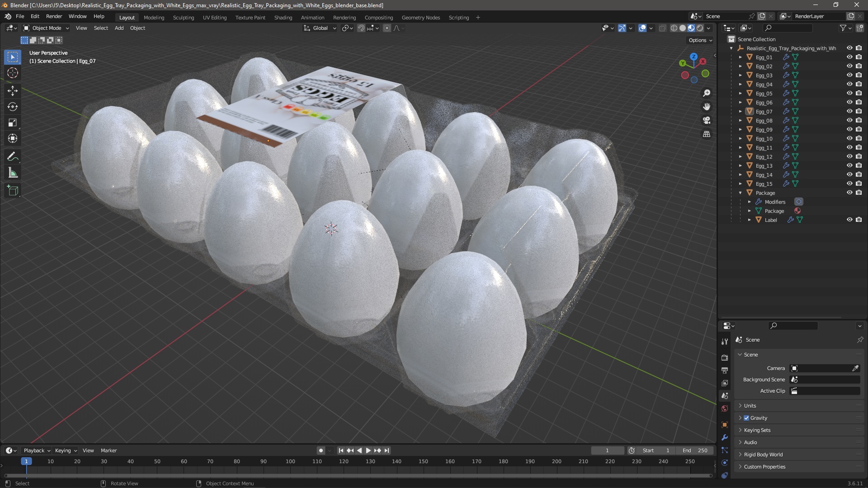This screenshot has height=488, width=868.
Task: Open the Object properties tab
Action: point(725,425)
